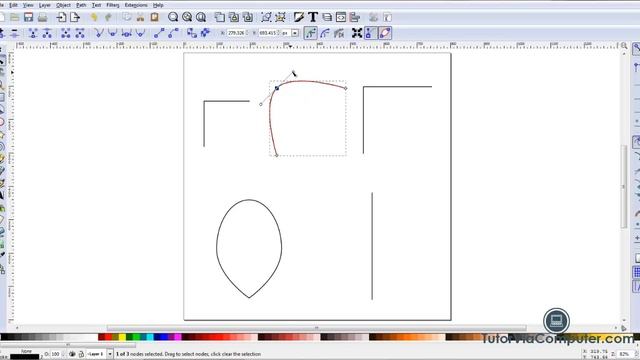Duplicate the selected object
Viewport: 640px width, 360px height.
220,17
